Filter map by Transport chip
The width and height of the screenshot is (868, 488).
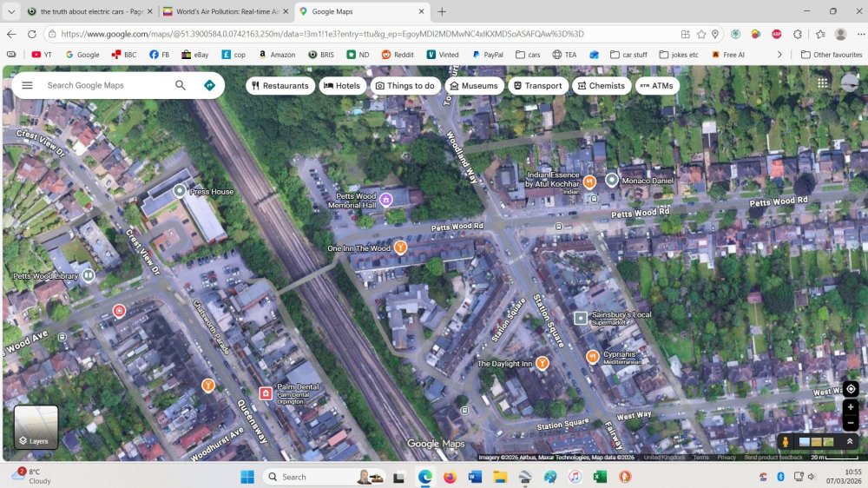[537, 86]
